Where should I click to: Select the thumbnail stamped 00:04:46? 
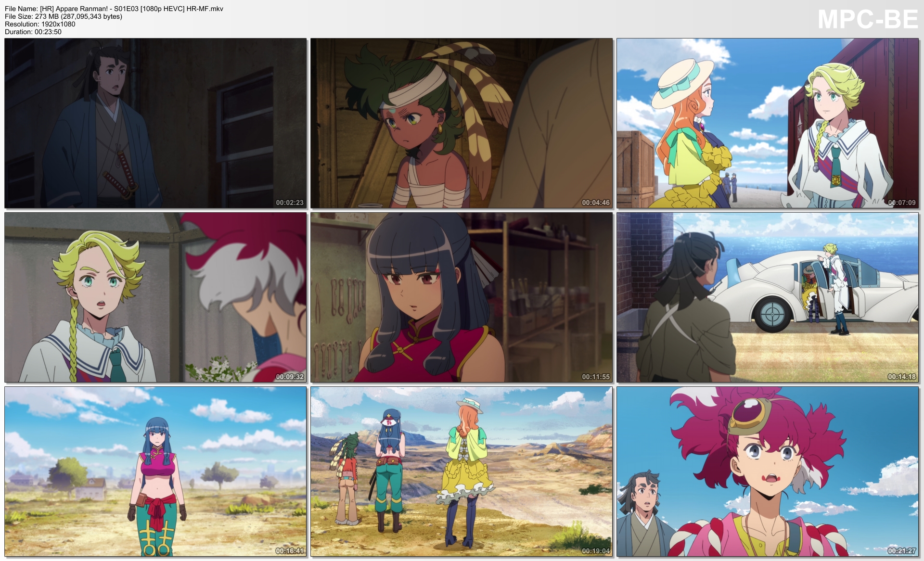click(462, 123)
